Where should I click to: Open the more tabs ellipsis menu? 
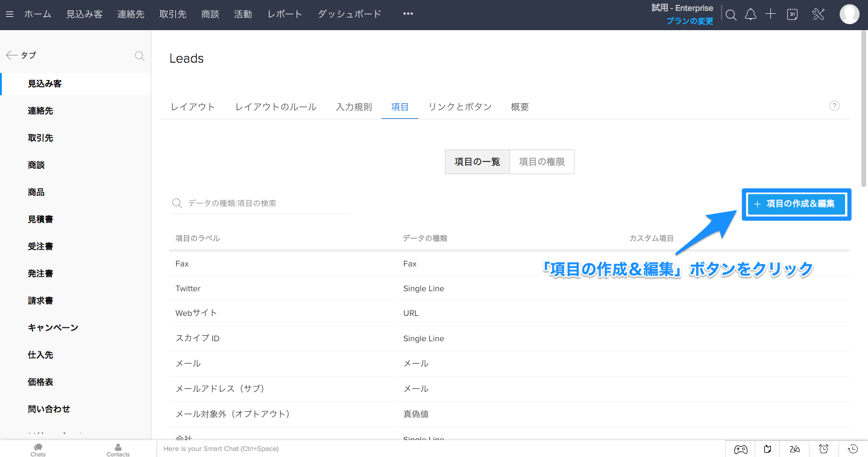click(x=408, y=14)
